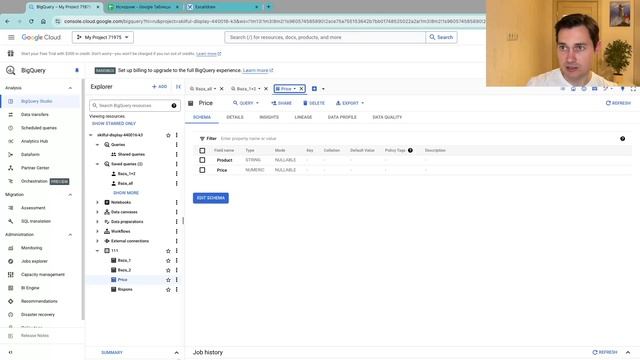
Task: Switch to the DATA QUALITY tab
Action: click(x=387, y=117)
